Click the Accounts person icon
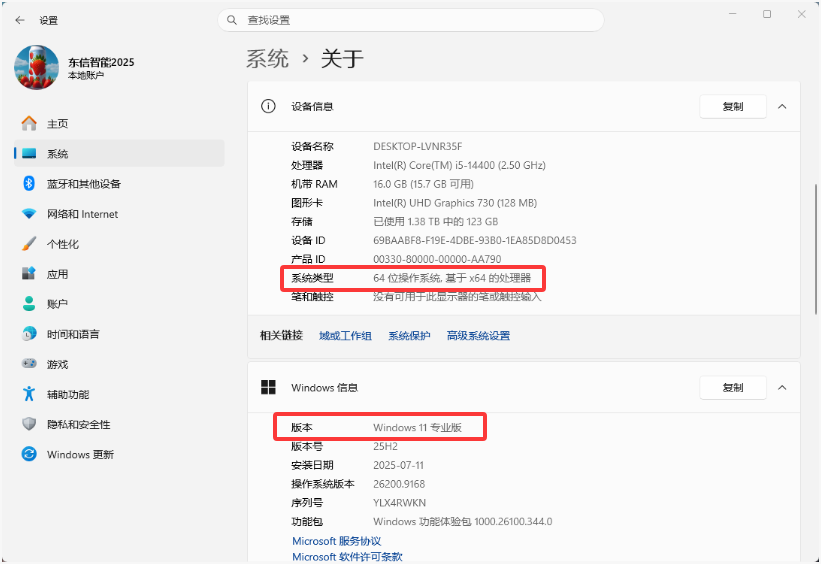 click(x=29, y=304)
